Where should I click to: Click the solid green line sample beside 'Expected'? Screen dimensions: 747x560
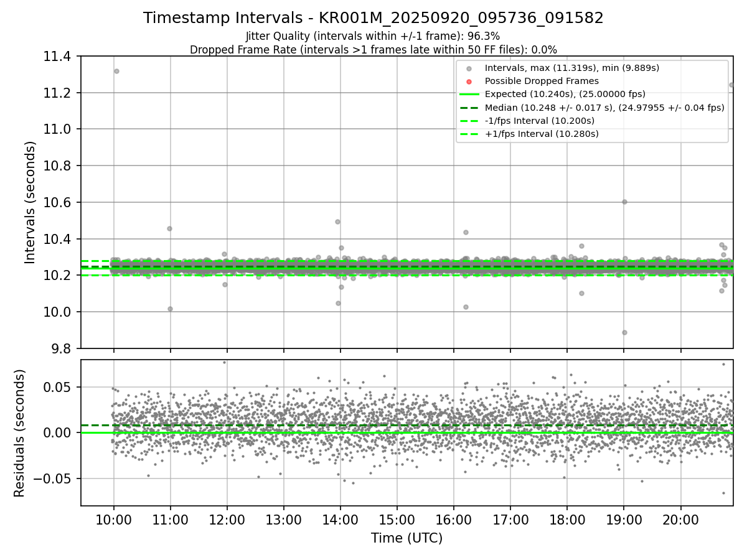click(469, 95)
